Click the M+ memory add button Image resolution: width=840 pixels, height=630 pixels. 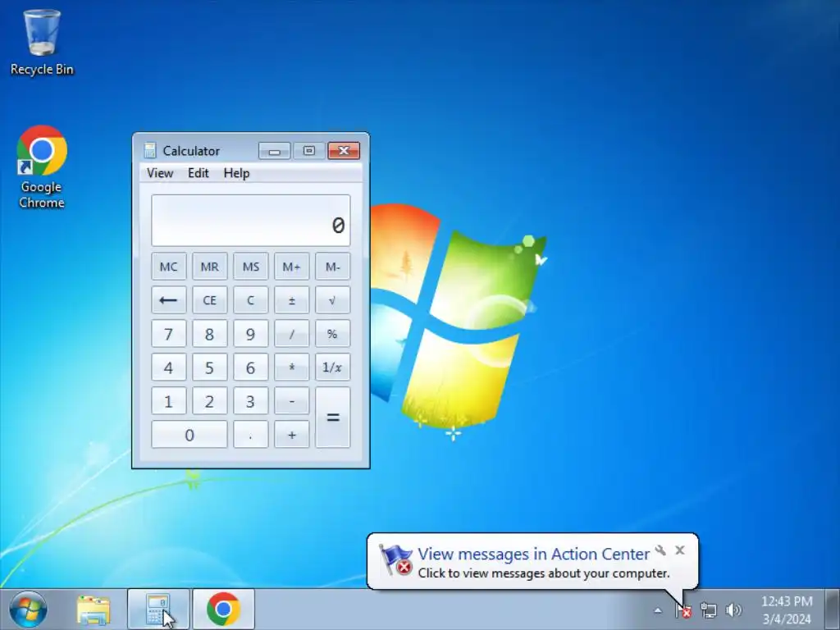pos(291,267)
